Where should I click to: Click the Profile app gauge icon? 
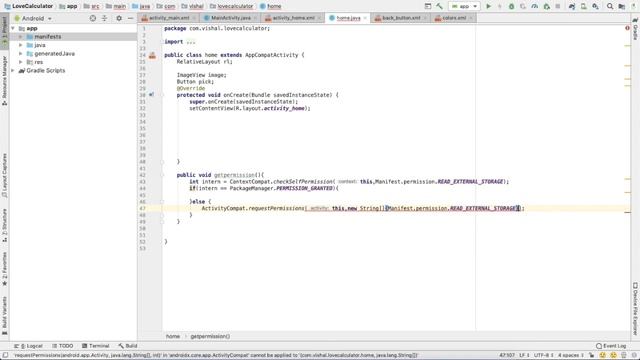pyautogui.click(x=535, y=6)
